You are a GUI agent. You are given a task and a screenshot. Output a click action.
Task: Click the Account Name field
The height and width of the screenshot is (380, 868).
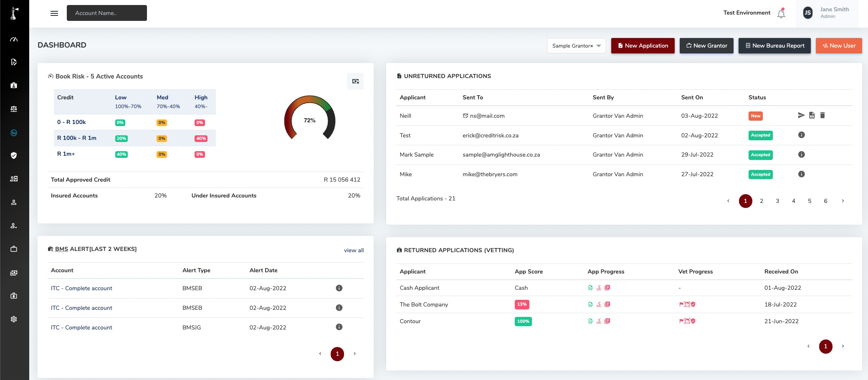107,13
